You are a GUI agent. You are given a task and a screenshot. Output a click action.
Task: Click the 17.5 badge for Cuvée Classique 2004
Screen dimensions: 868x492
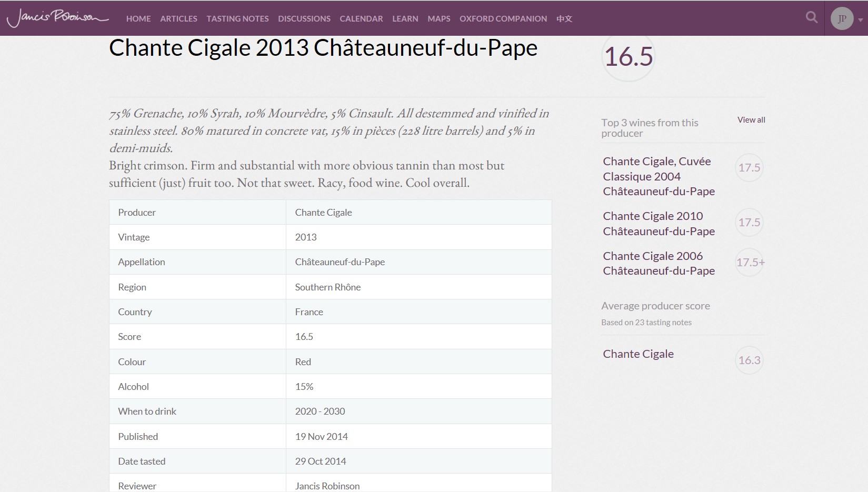[x=749, y=167]
